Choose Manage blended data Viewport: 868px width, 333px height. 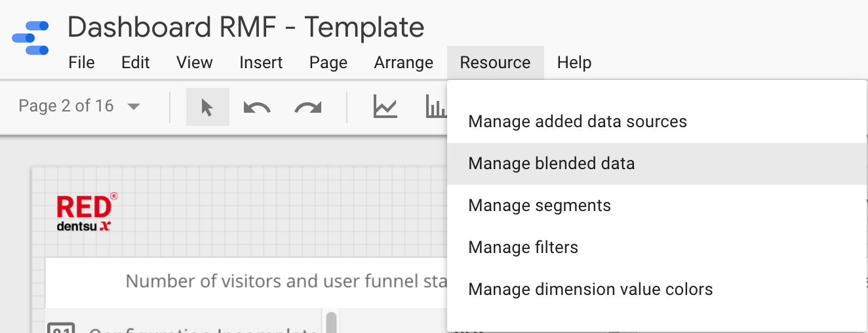(551, 164)
